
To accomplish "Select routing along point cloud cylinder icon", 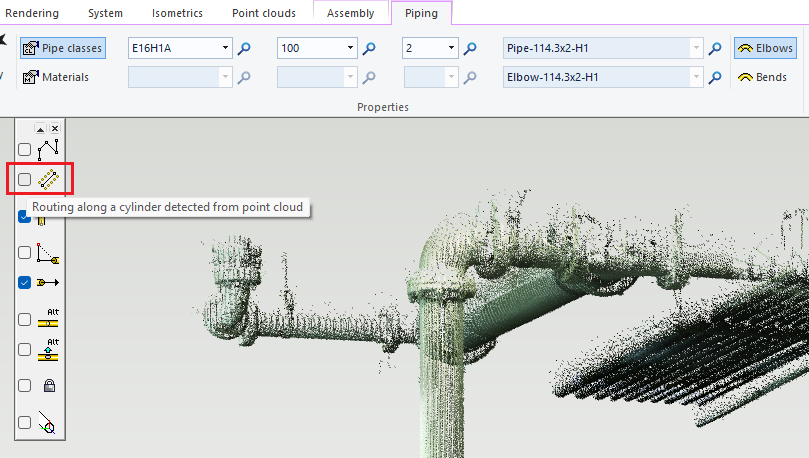I will [48, 180].
